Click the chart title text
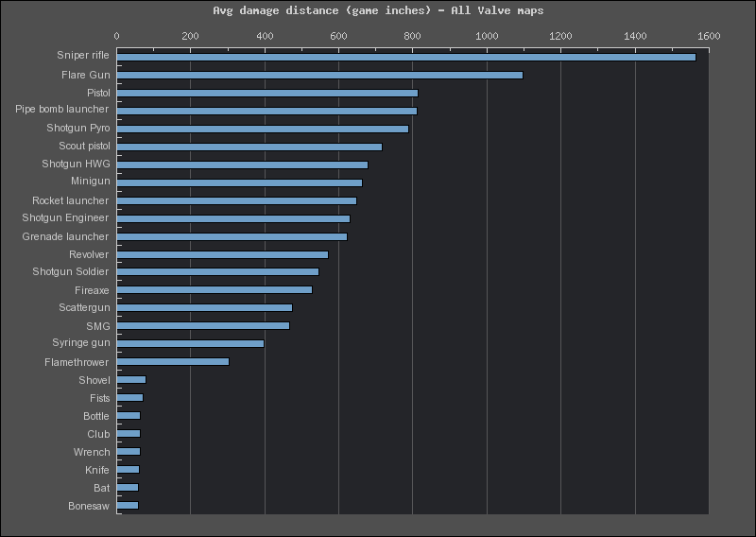Screen dimensions: 756x537 [378, 10]
